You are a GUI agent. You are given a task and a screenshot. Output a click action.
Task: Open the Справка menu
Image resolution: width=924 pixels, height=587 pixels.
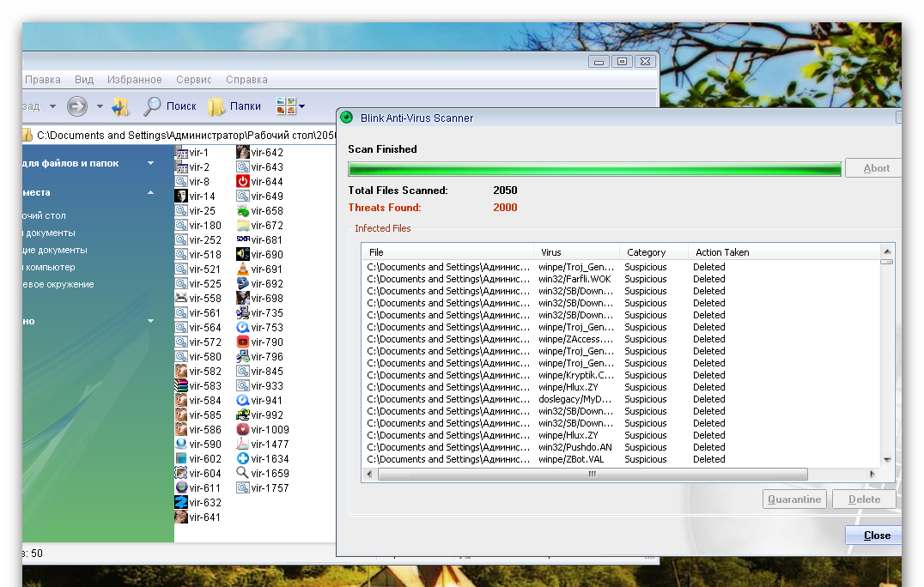point(247,80)
